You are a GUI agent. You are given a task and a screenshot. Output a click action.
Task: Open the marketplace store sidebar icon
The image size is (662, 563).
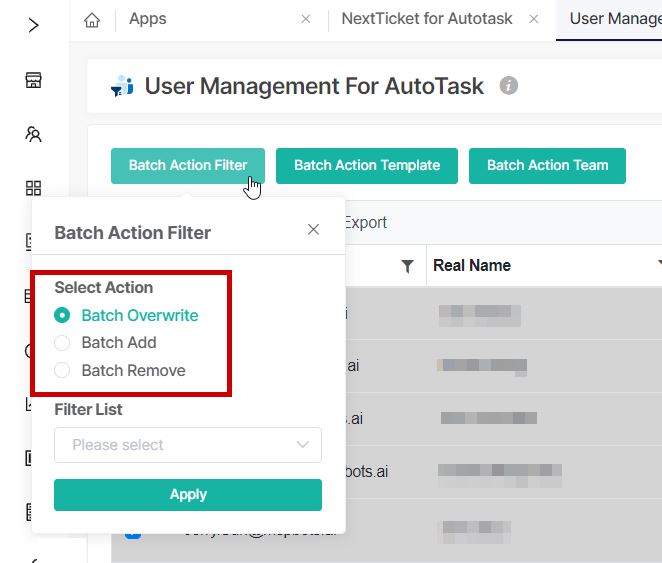pos(33,80)
